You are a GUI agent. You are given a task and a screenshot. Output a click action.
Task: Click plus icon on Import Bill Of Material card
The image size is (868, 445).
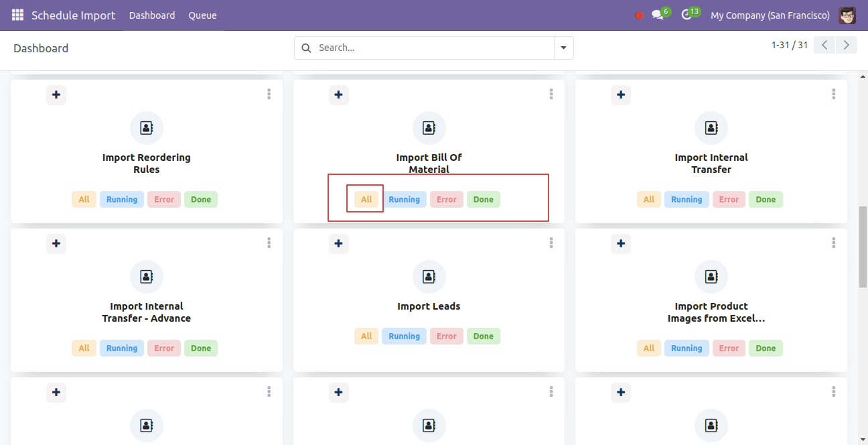tap(338, 94)
